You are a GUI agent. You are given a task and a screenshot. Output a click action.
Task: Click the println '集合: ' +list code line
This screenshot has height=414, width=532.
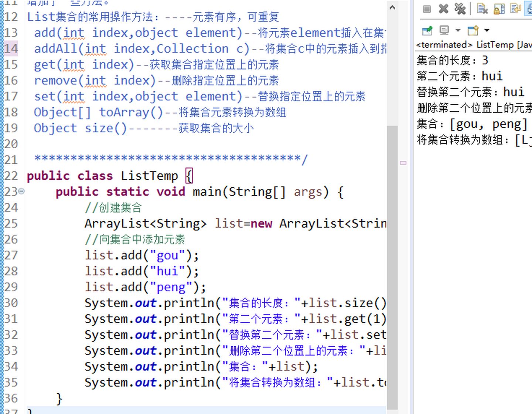pyautogui.click(x=201, y=366)
